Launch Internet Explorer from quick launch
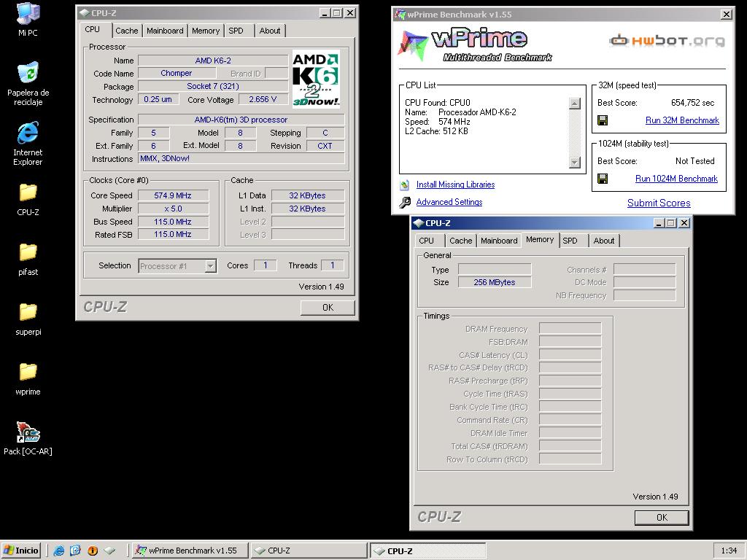Image resolution: width=747 pixels, height=560 pixels. tap(58, 551)
